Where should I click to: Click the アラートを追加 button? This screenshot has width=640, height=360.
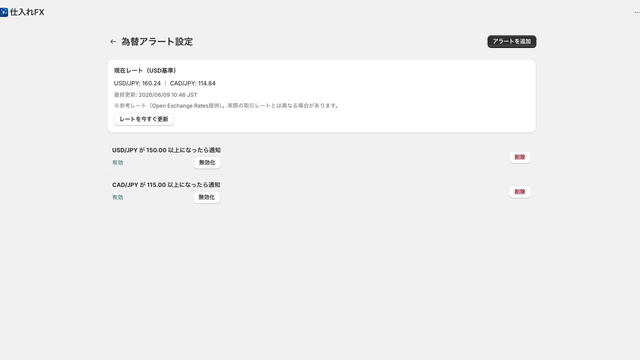click(511, 41)
